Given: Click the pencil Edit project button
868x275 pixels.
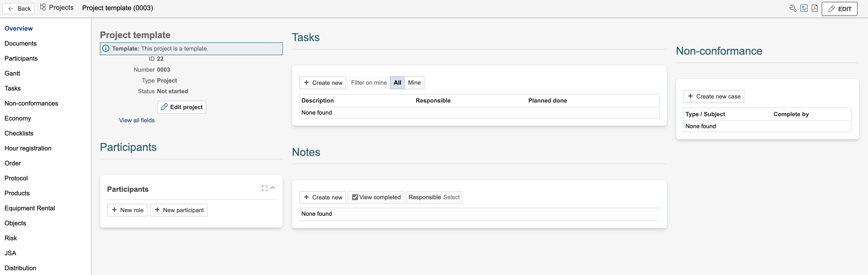Looking at the screenshot, I should (x=182, y=107).
